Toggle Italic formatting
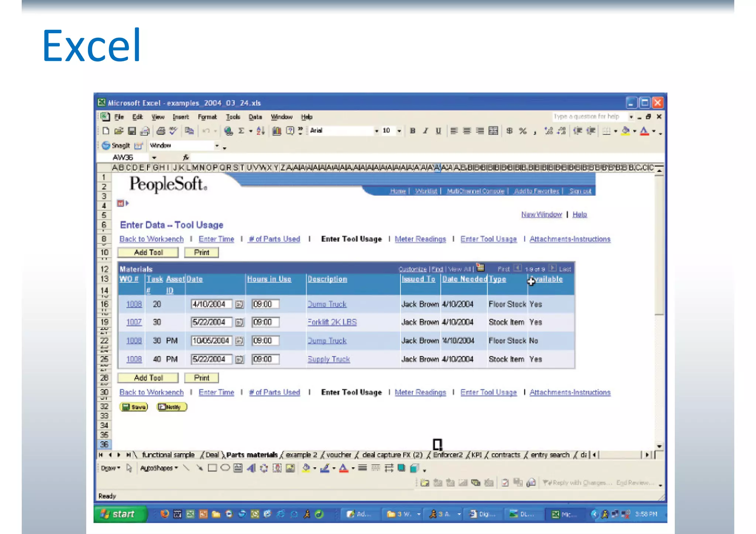Viewport: 756px width, 534px height. (426, 131)
